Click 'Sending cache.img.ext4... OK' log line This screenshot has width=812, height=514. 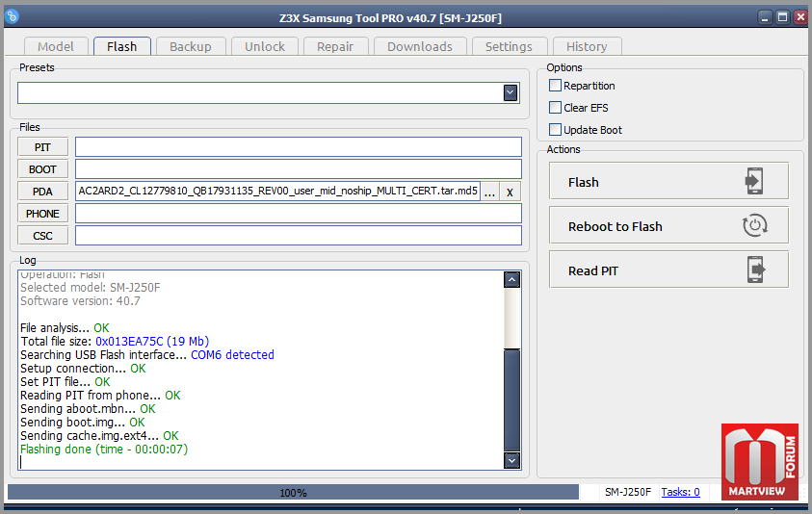tap(99, 436)
